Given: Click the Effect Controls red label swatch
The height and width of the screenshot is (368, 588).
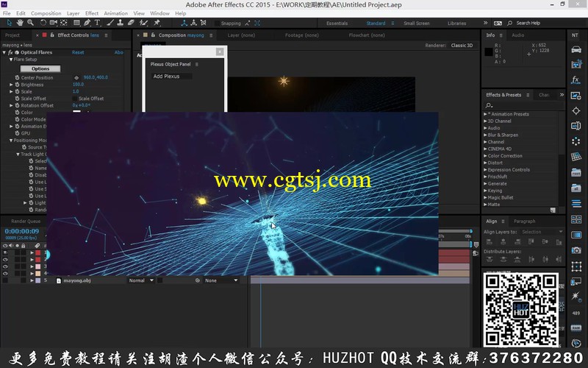Looking at the screenshot, I should pyautogui.click(x=45, y=35).
